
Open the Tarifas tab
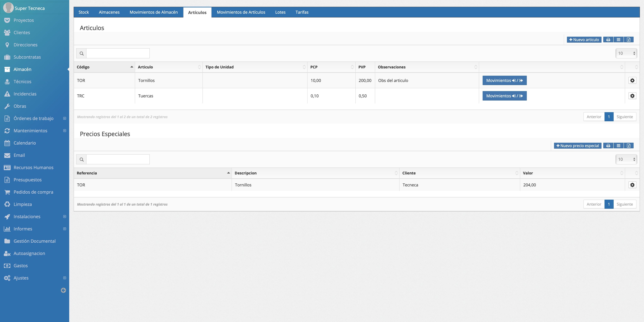point(302,12)
